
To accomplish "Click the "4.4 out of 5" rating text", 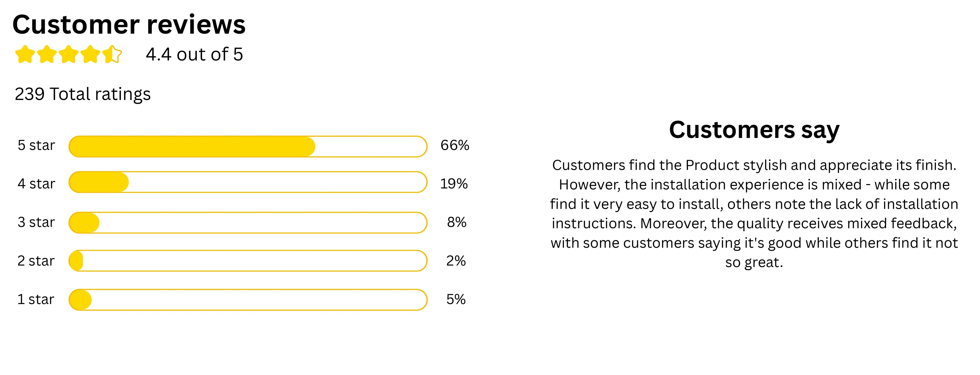I will click(x=194, y=54).
